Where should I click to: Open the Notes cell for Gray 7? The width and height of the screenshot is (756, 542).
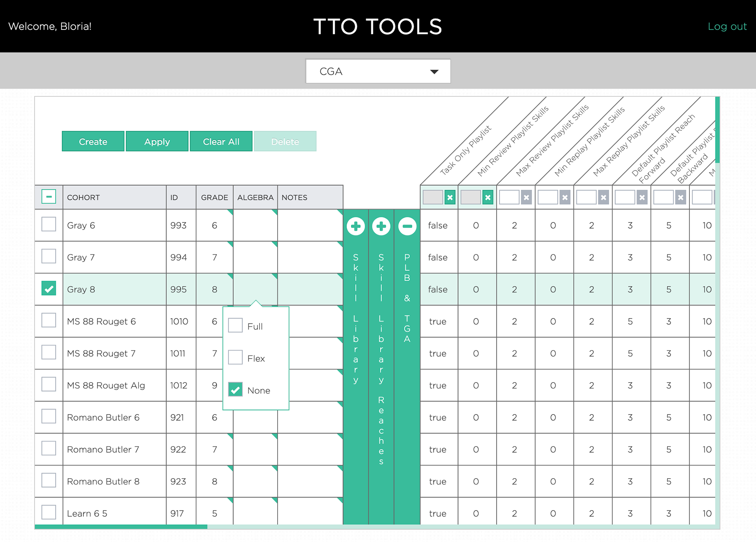click(x=310, y=257)
